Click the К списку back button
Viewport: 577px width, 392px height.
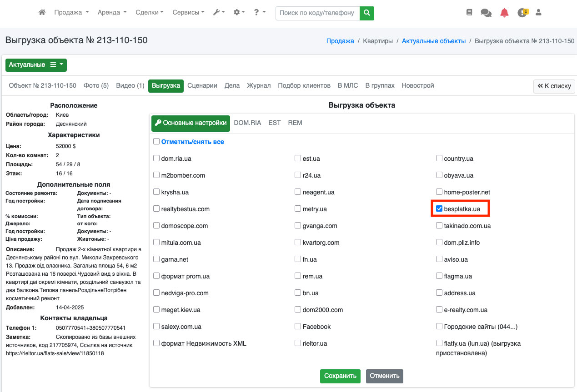tap(554, 86)
